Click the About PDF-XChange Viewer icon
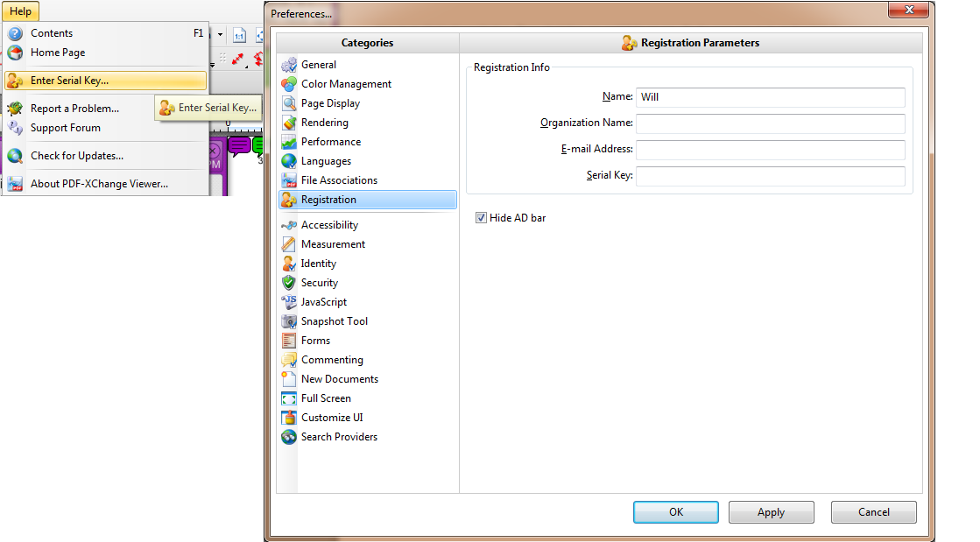Viewport: 980px width, 542px height. coord(15,184)
